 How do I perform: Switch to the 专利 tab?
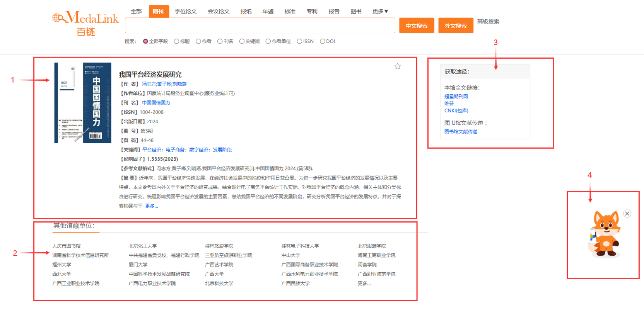(312, 12)
